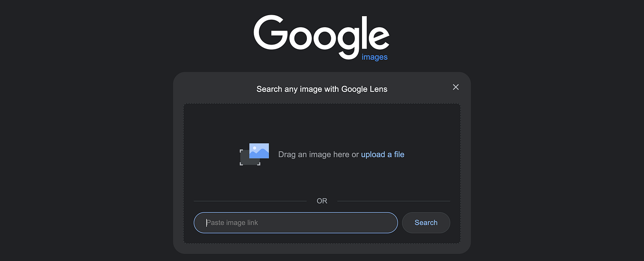Image resolution: width=644 pixels, height=261 pixels.
Task: Focus the Paste image link field
Action: pos(296,222)
